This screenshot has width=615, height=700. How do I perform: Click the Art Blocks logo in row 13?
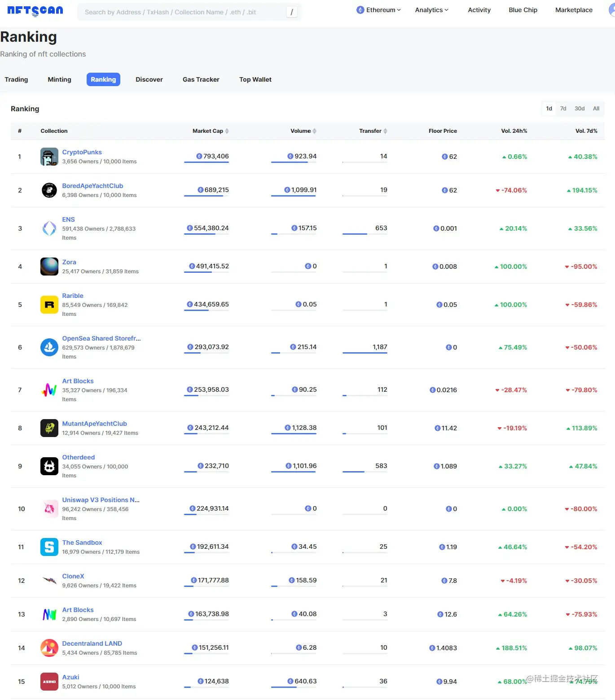(x=49, y=614)
